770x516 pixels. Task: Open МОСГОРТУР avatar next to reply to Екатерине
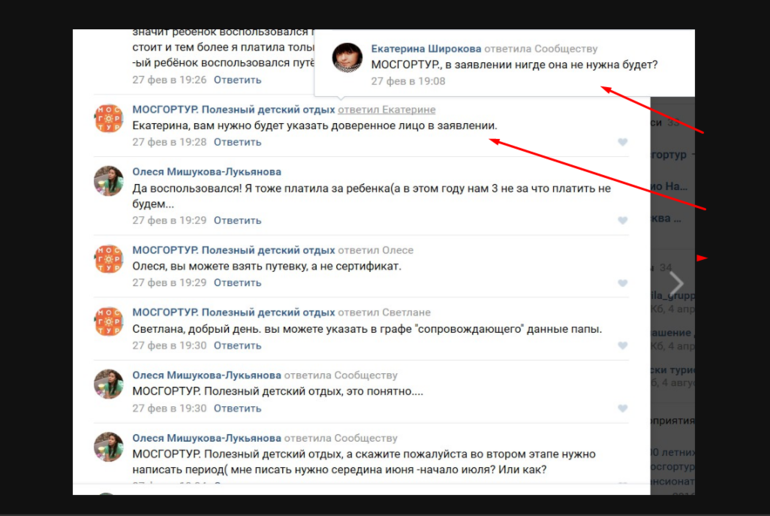(109, 118)
